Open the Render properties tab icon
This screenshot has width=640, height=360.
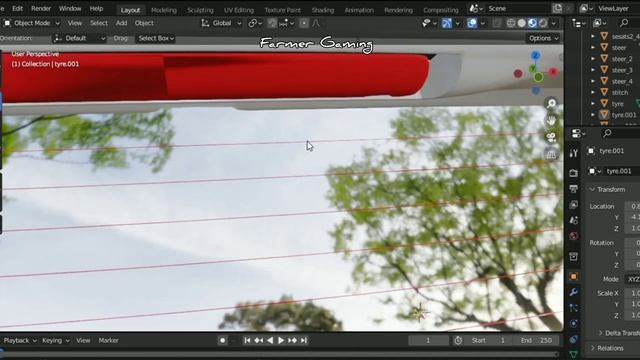point(573,173)
